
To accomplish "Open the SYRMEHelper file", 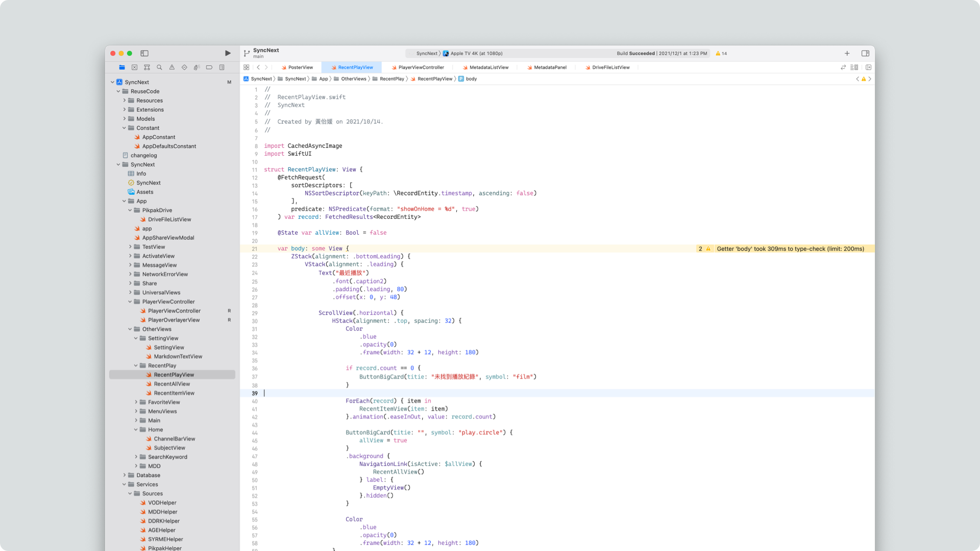I will [161, 539].
